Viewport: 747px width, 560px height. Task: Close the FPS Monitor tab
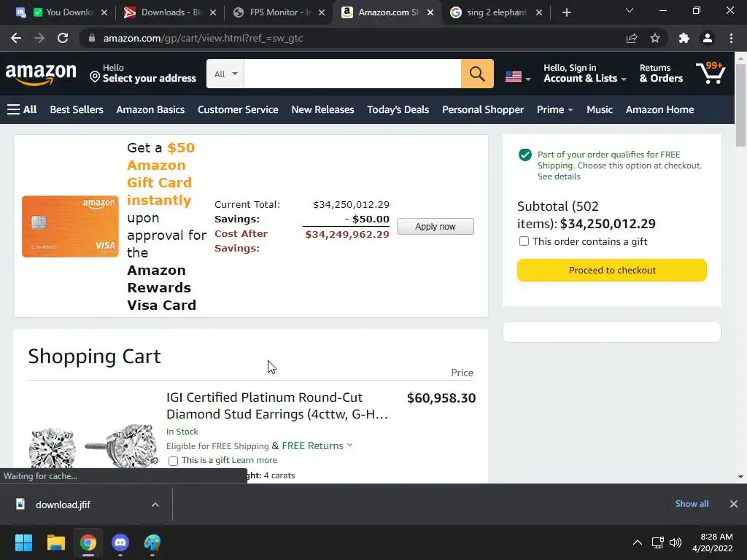coord(322,12)
